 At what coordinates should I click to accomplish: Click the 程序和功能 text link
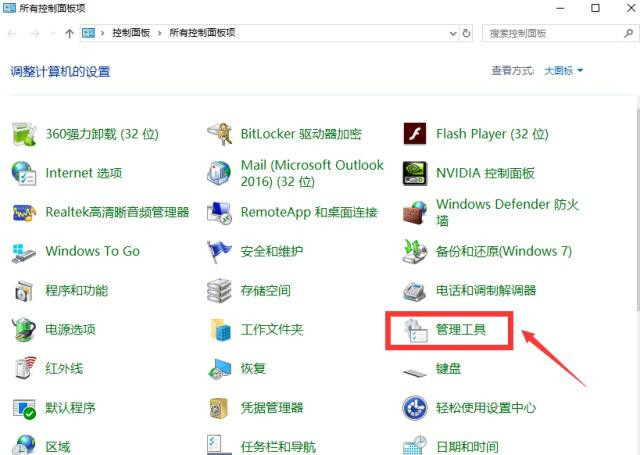77,291
